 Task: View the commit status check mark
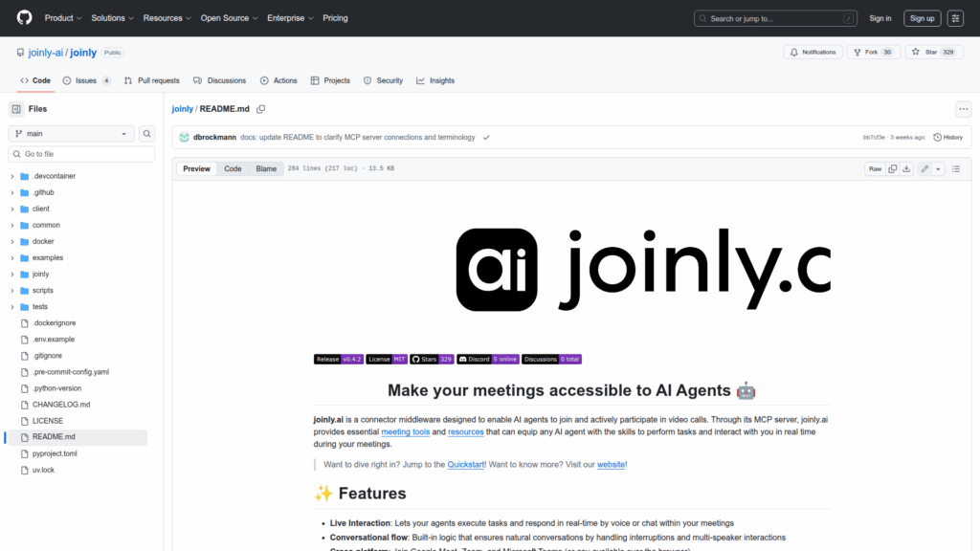pyautogui.click(x=486, y=138)
